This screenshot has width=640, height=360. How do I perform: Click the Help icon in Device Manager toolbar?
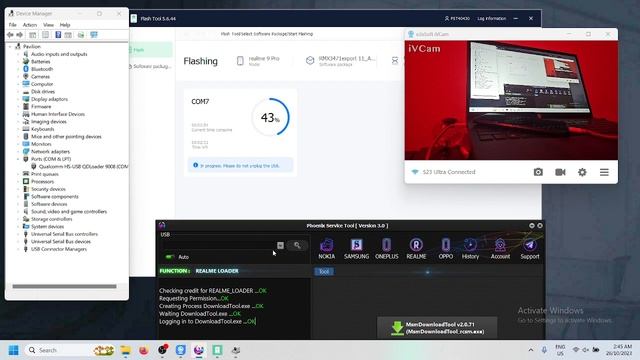click(58, 35)
